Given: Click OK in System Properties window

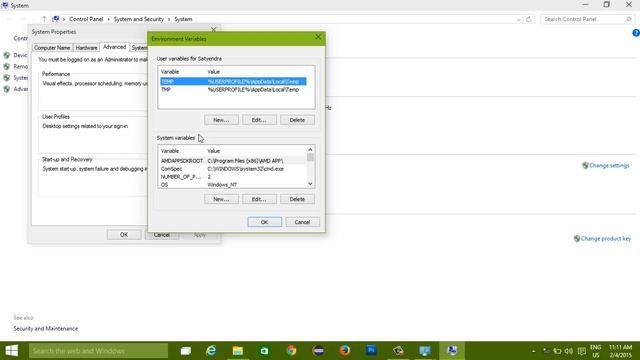Looking at the screenshot, I should [124, 235].
